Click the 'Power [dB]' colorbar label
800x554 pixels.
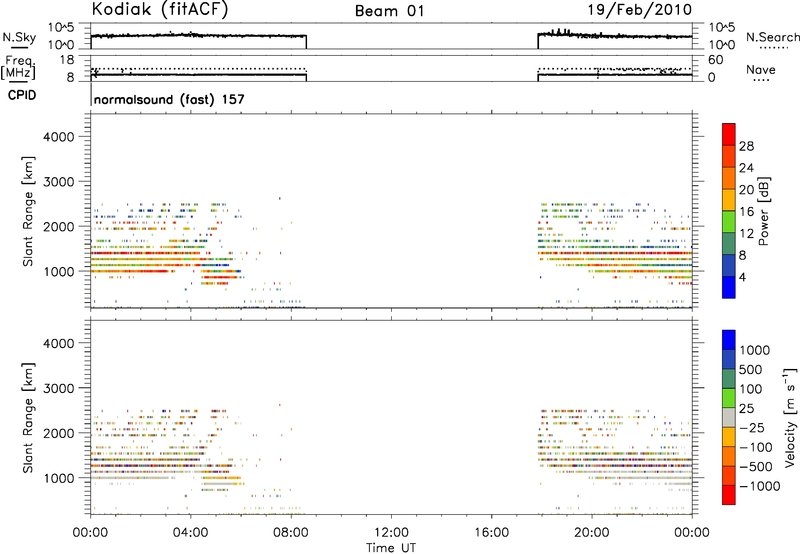pyautogui.click(x=763, y=211)
